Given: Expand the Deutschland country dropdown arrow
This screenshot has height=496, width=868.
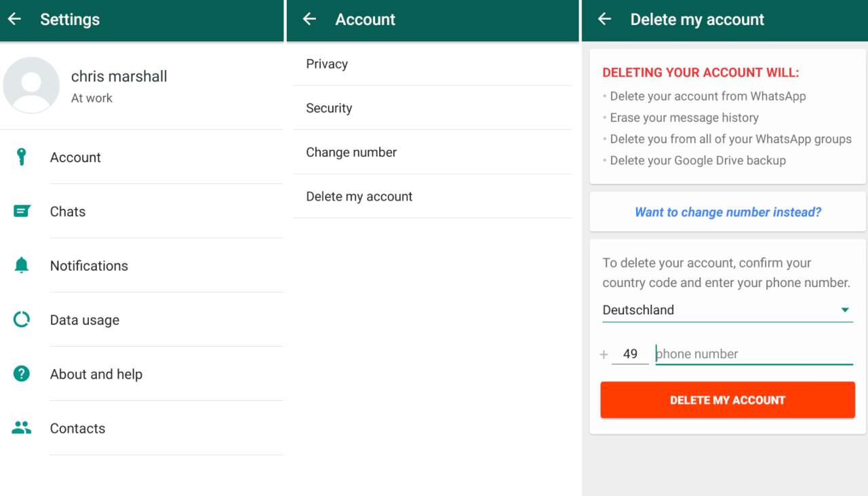Looking at the screenshot, I should pos(845,310).
